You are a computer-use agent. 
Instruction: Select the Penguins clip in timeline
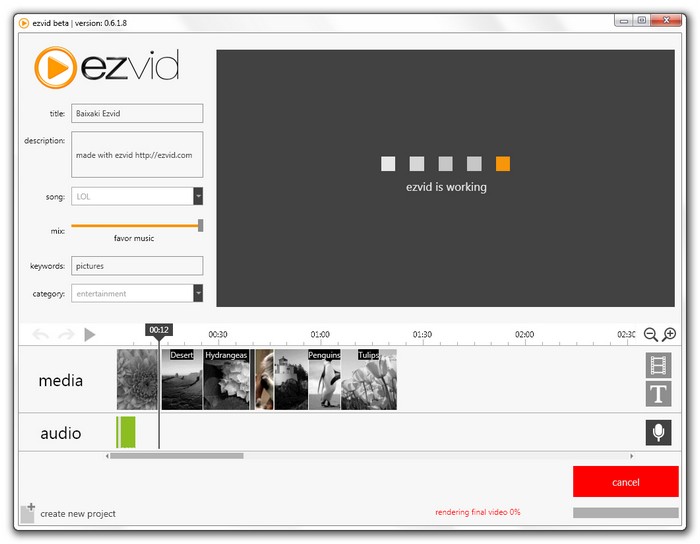(325, 379)
